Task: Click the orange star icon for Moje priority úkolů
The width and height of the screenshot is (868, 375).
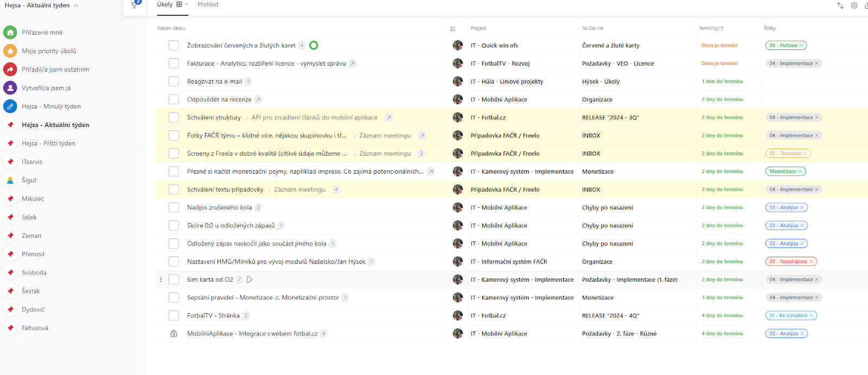Action: click(10, 51)
